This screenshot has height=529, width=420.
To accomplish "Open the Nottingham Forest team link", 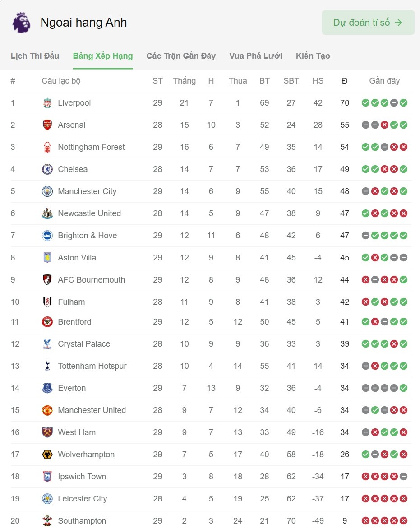I will [91, 147].
